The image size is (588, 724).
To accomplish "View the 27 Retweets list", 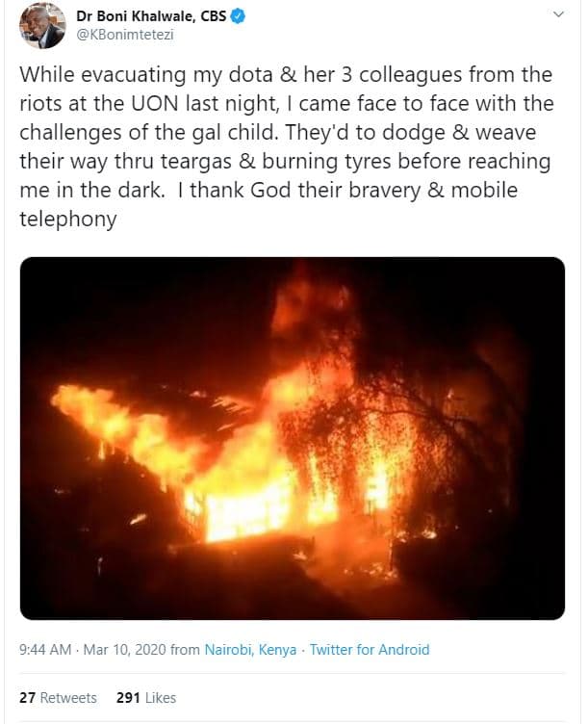I will pos(58,697).
